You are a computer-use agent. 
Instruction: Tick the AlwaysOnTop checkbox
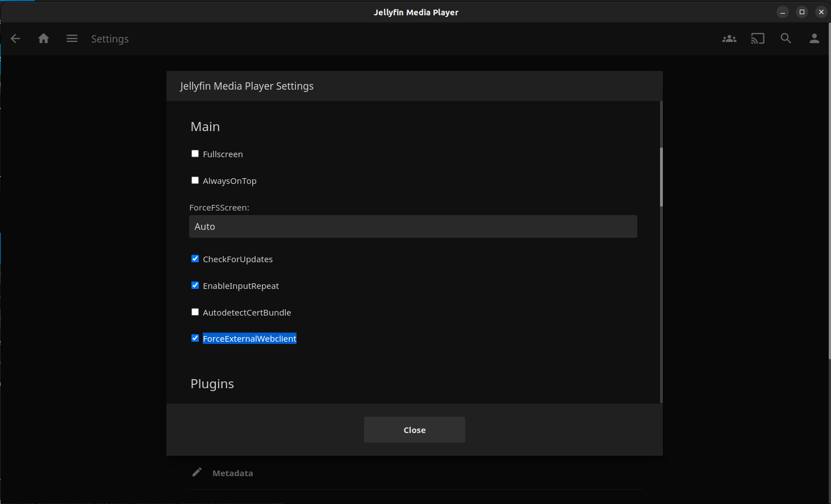tap(195, 180)
